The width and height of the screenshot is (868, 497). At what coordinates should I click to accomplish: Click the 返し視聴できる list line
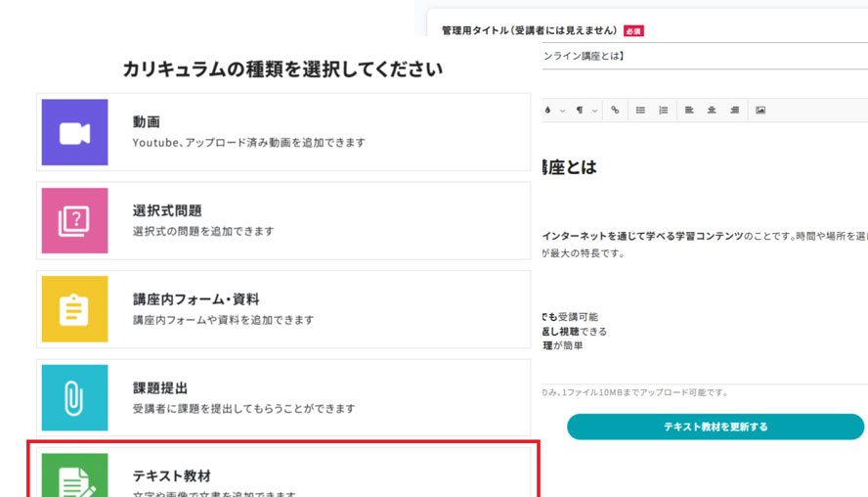tap(575, 332)
